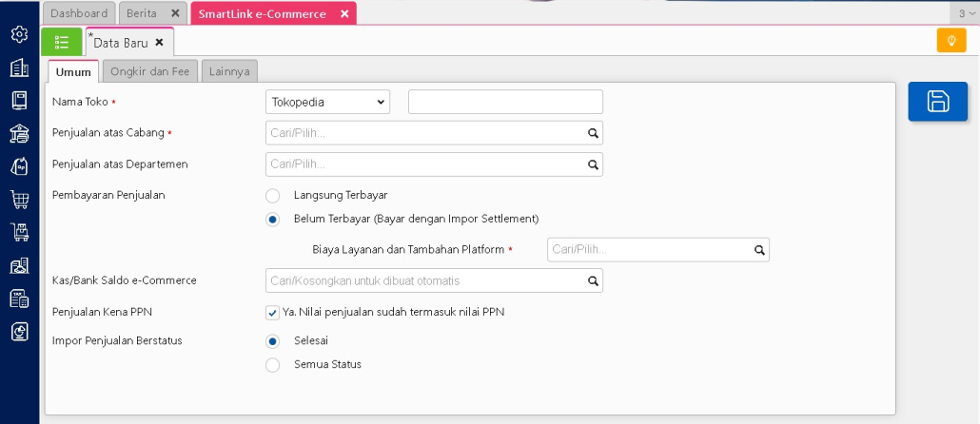Switch to the Ongkir dan Fee tab

[x=149, y=71]
